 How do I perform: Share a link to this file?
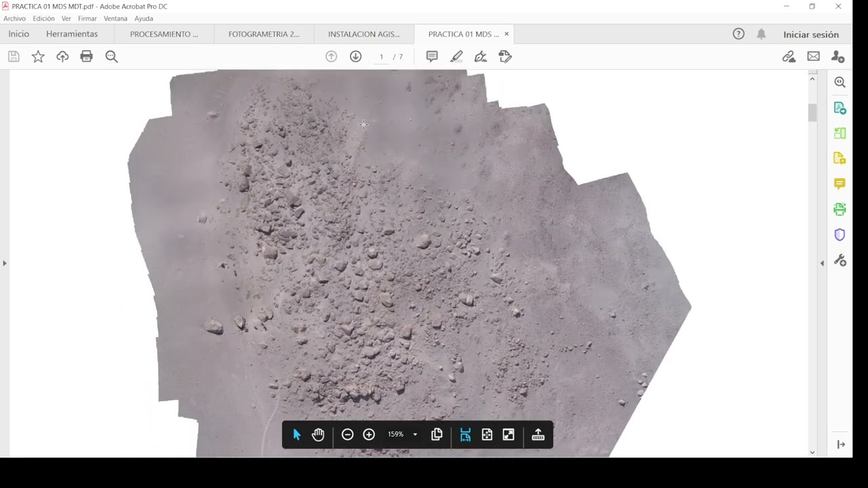click(x=789, y=56)
